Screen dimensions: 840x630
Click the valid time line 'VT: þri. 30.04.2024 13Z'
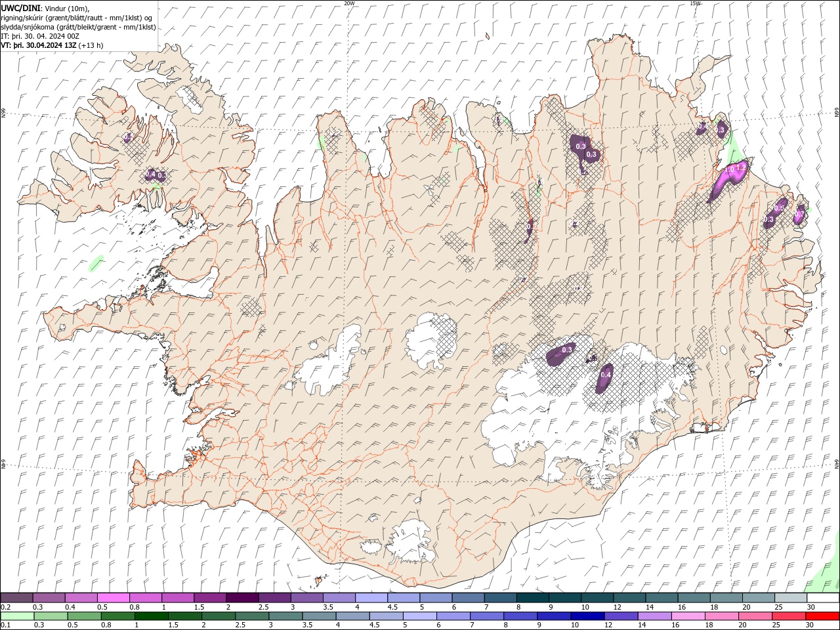(39, 45)
